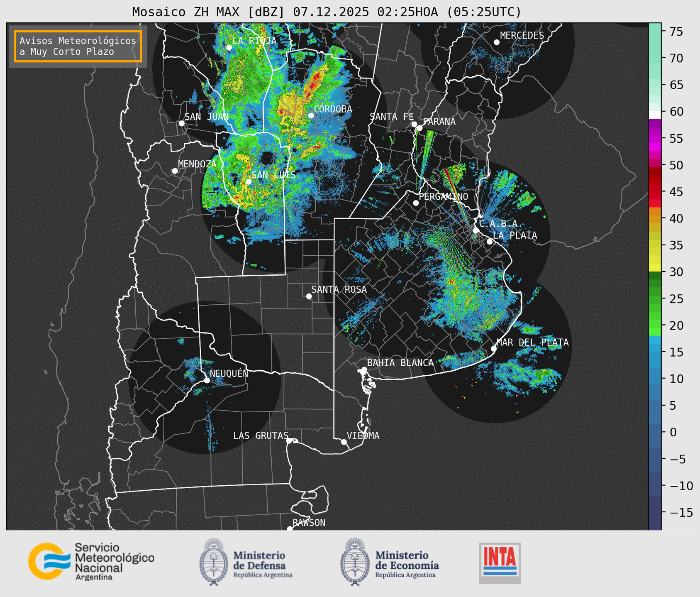Click the C.A.B.A. city marker dot
This screenshot has width=700, height=597.
476,230
